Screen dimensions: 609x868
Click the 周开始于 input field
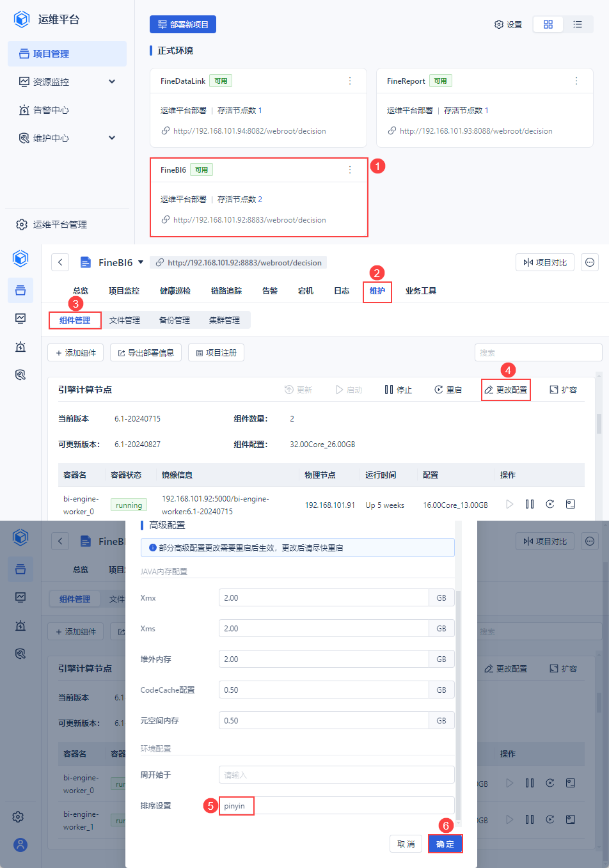(x=336, y=775)
